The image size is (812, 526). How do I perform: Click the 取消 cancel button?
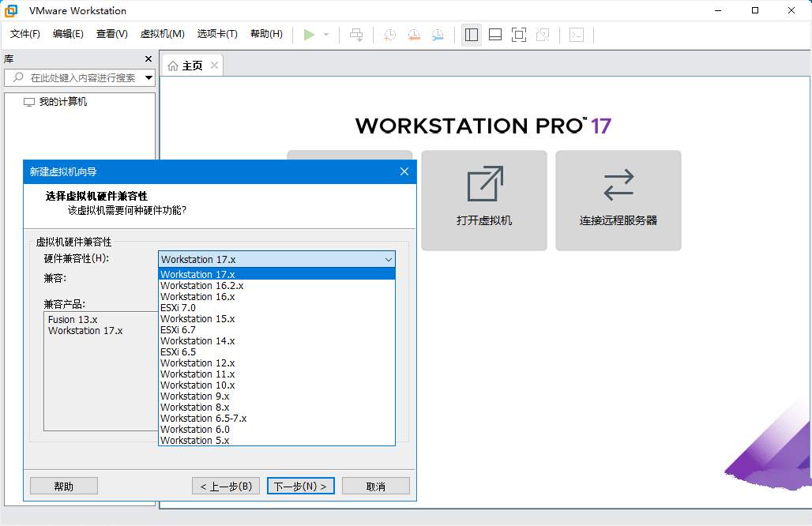(x=376, y=486)
